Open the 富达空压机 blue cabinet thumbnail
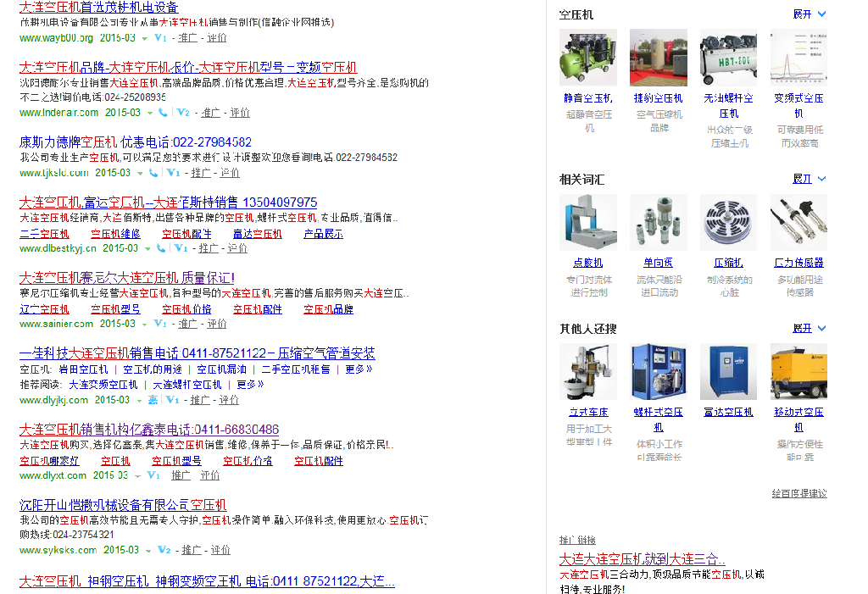The image size is (868, 594). click(x=728, y=371)
